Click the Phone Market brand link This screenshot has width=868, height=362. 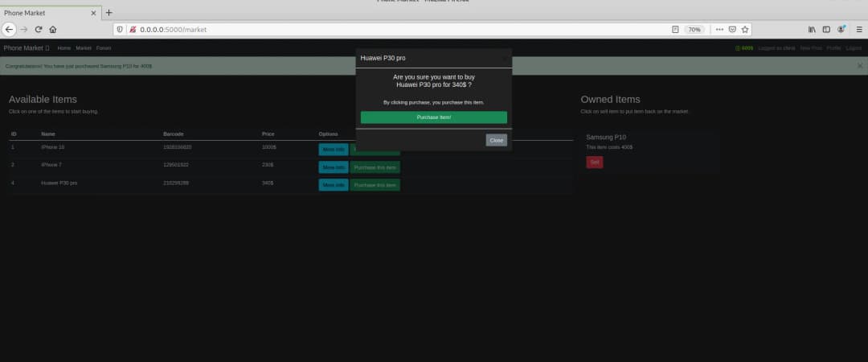click(x=26, y=48)
